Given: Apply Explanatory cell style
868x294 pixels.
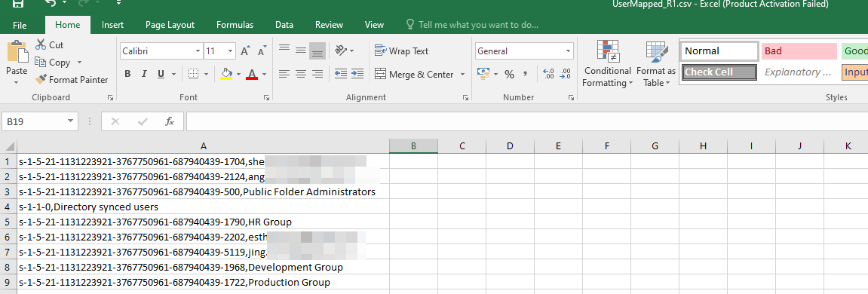Looking at the screenshot, I should point(799,72).
